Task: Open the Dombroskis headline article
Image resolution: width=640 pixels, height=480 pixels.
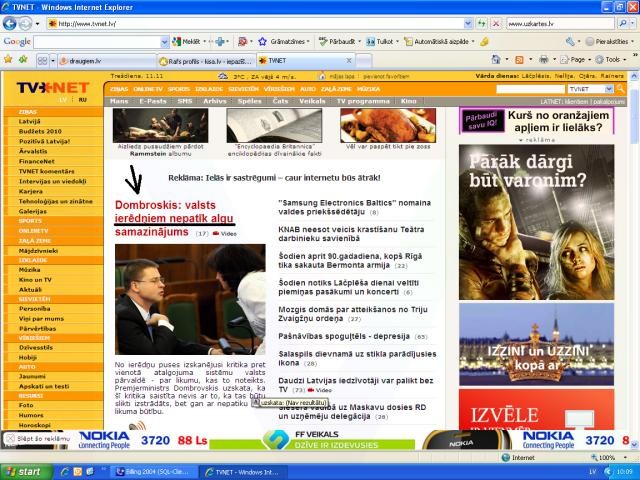Action: 174,218
